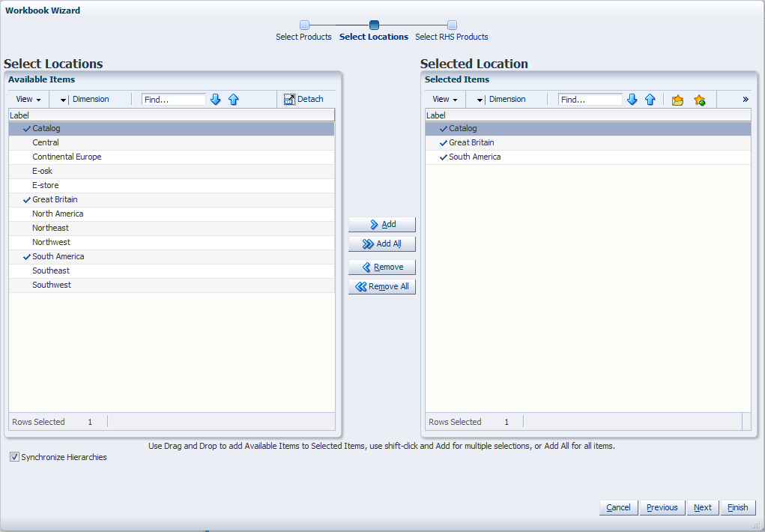Image resolution: width=765 pixels, height=532 pixels.
Task: Select North America row
Action: click(172, 214)
